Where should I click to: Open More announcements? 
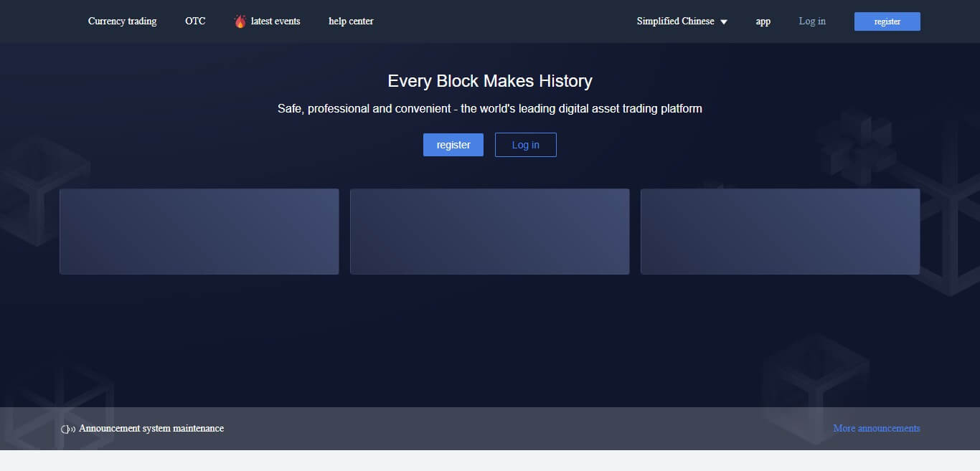[876, 428]
